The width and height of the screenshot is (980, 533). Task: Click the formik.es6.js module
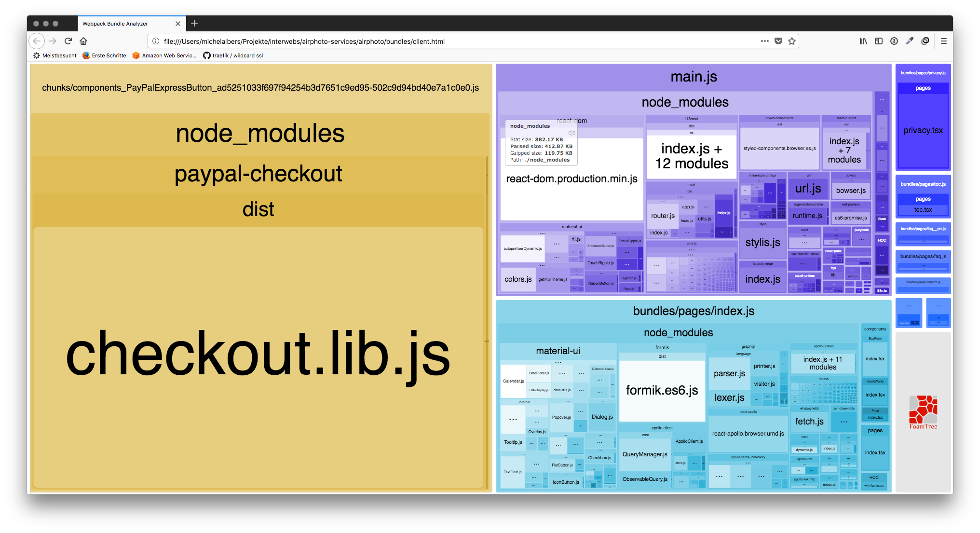662,390
